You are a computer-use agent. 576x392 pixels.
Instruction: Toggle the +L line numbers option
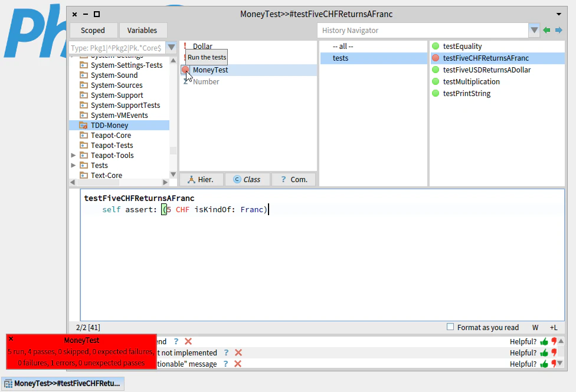(x=554, y=327)
